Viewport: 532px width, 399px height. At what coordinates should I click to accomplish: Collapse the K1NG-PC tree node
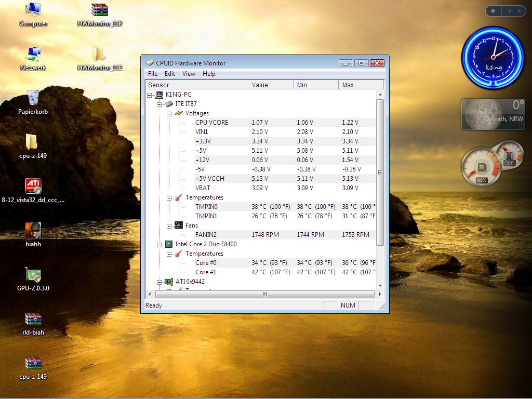point(149,95)
